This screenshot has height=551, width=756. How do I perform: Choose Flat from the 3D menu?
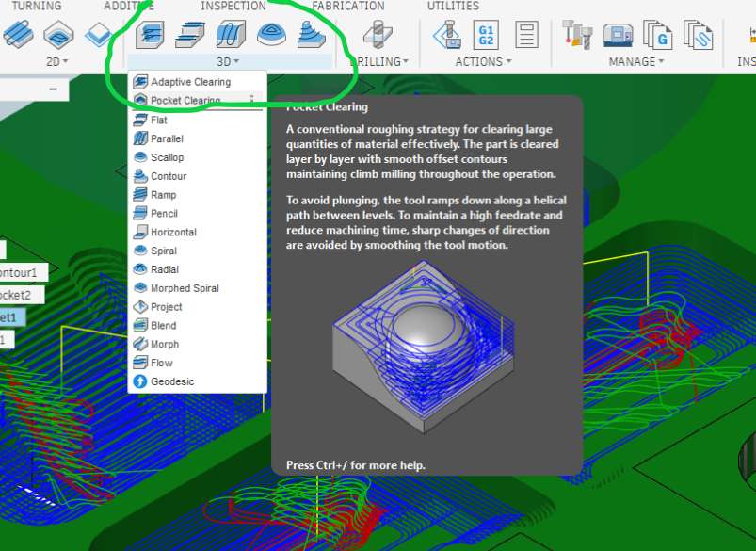(x=197, y=120)
